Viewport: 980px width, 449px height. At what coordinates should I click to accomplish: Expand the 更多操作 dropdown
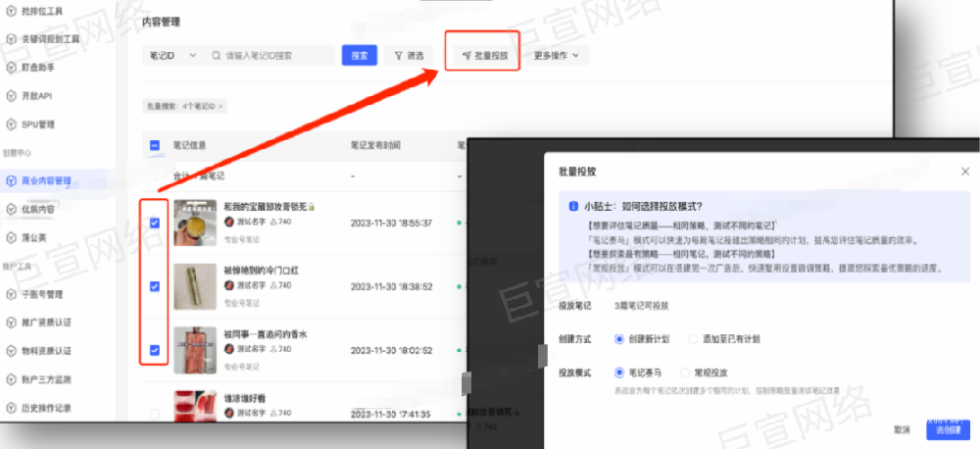pyautogui.click(x=557, y=55)
